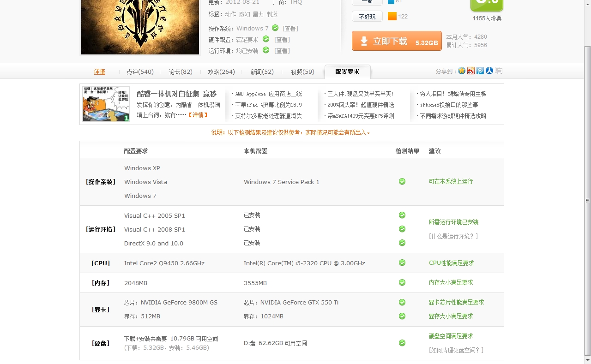Open the 刺激 tag link
591x364 pixels.
pos(272,15)
